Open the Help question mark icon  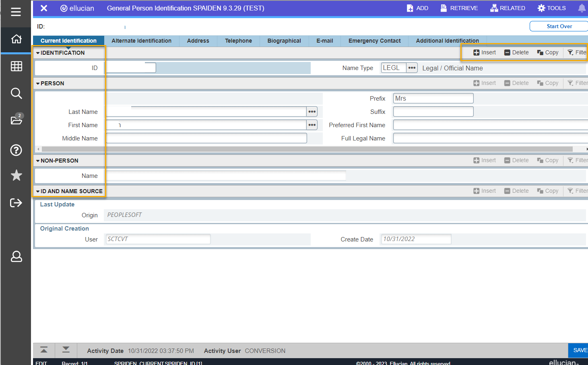(x=16, y=150)
